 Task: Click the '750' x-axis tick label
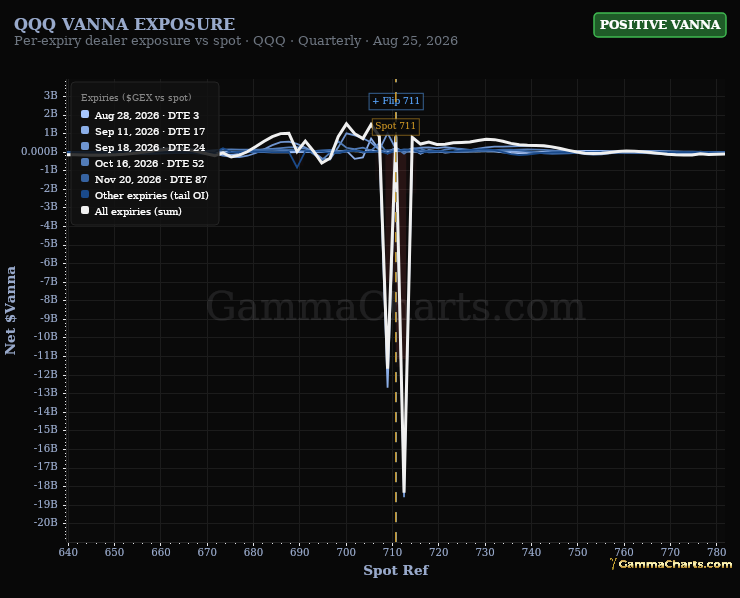(x=578, y=552)
